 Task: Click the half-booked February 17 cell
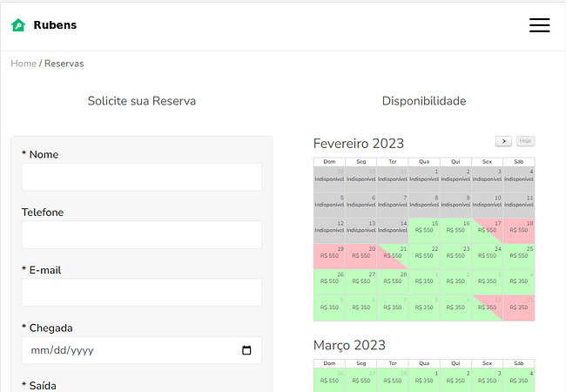pos(488,231)
